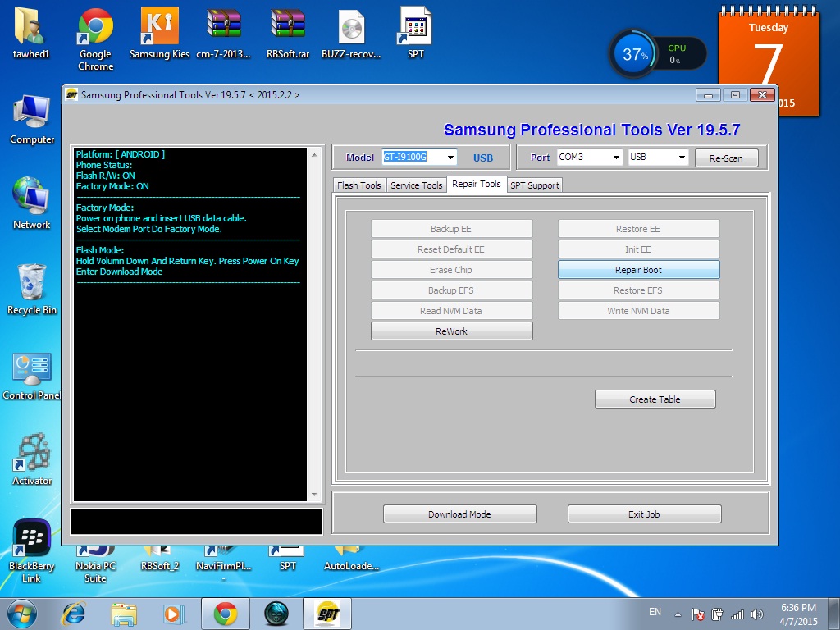The image size is (840, 630).
Task: Open the volume speaker tray icon
Action: [757, 614]
